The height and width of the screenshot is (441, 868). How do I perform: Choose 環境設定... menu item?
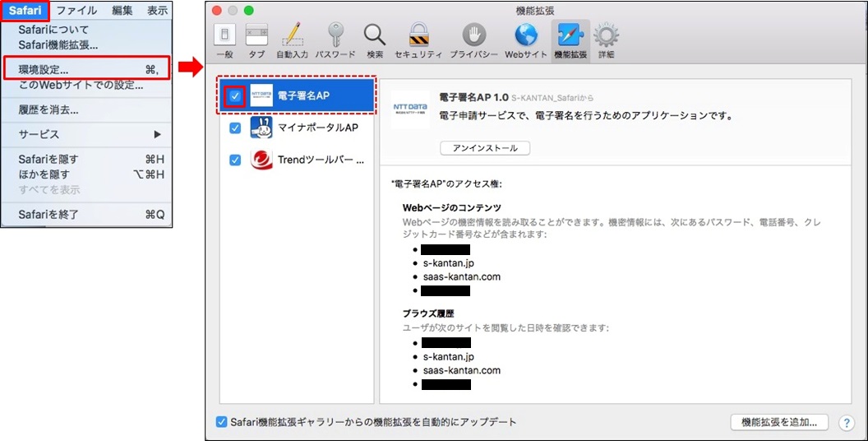click(x=86, y=70)
